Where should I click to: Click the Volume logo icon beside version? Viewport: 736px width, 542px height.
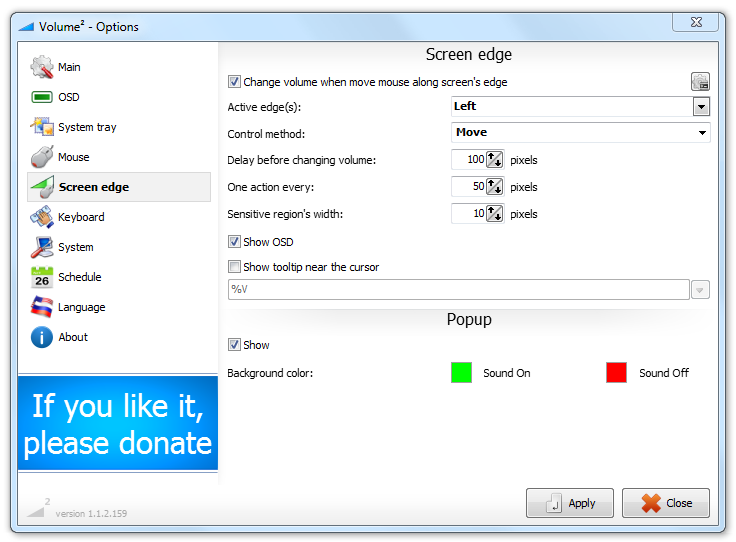click(x=38, y=508)
